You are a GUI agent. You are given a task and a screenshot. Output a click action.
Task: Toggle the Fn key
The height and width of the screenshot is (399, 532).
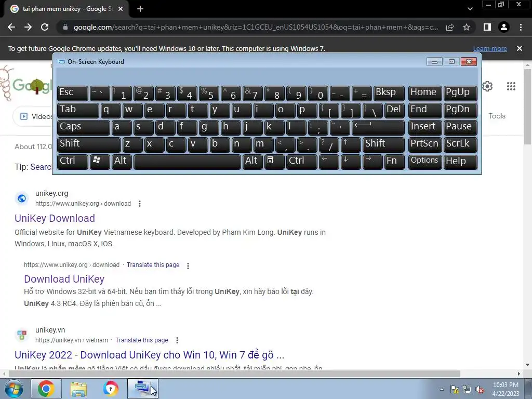(394, 162)
